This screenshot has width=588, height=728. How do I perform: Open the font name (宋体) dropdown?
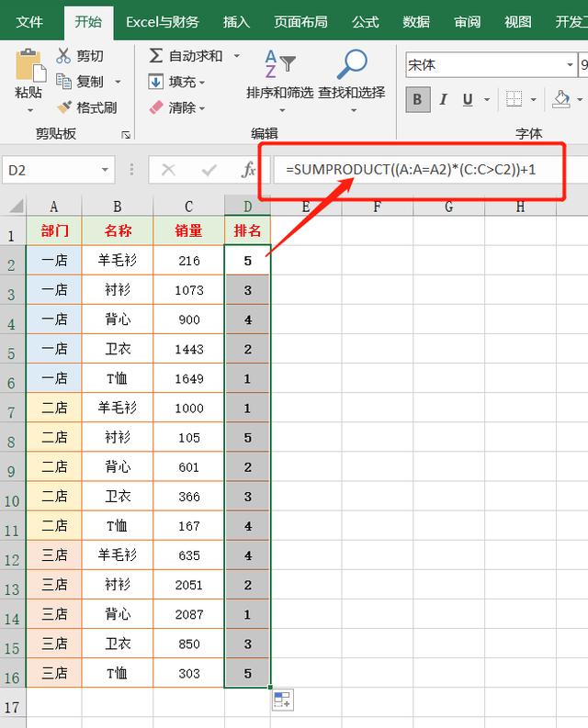click(x=570, y=64)
